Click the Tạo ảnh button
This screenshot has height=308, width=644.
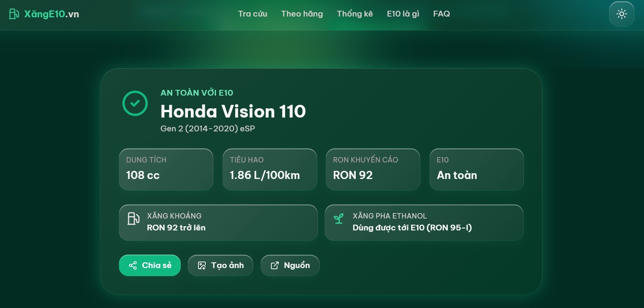pyautogui.click(x=220, y=265)
